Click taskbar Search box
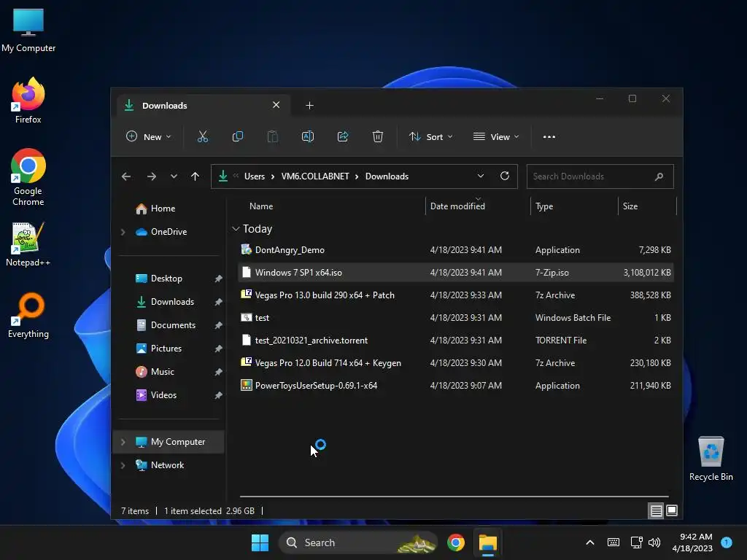747x560 pixels. click(x=358, y=542)
